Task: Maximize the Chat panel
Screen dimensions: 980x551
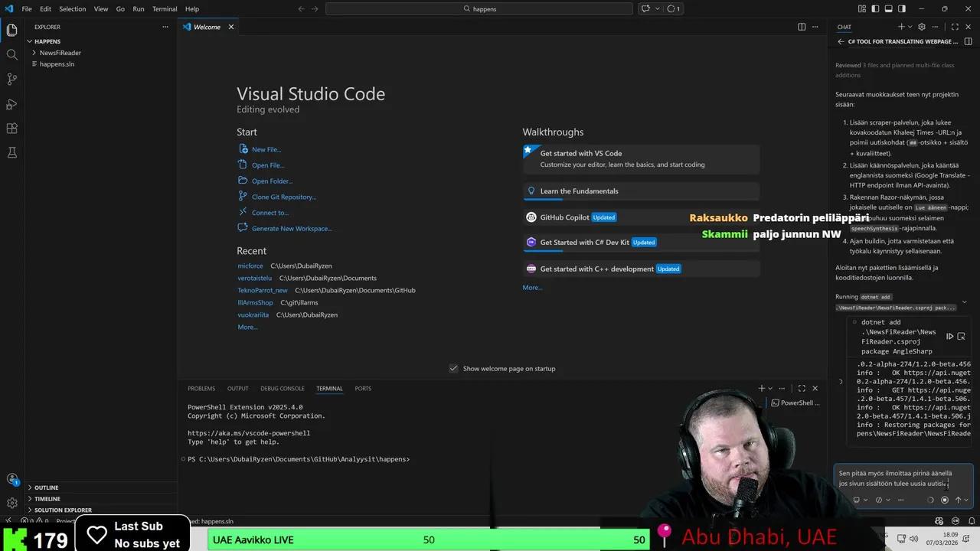Action: 955,27
